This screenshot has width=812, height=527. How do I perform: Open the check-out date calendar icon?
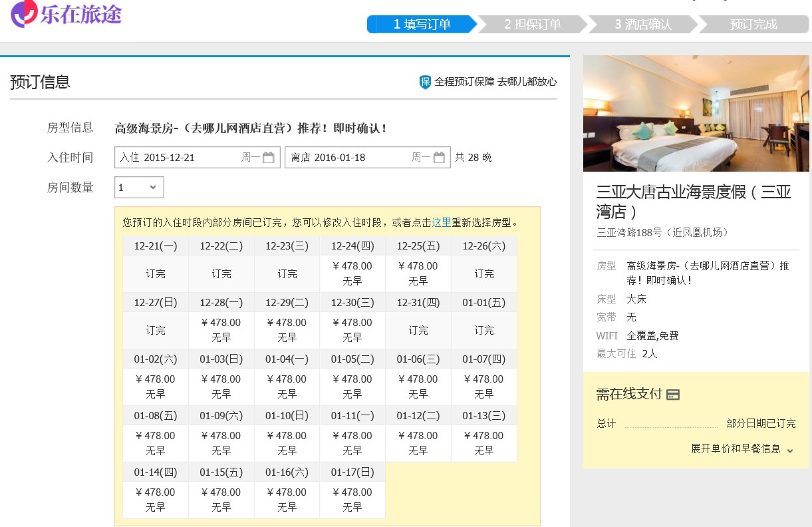coord(439,158)
